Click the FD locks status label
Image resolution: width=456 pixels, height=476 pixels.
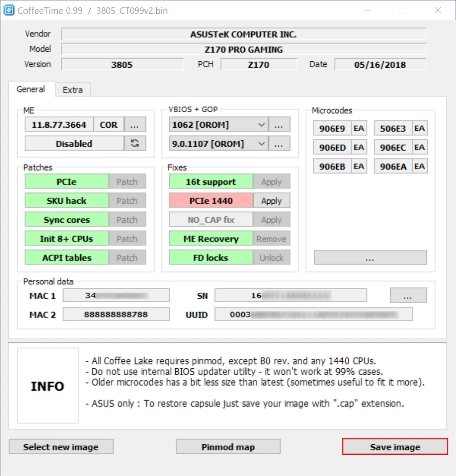211,258
